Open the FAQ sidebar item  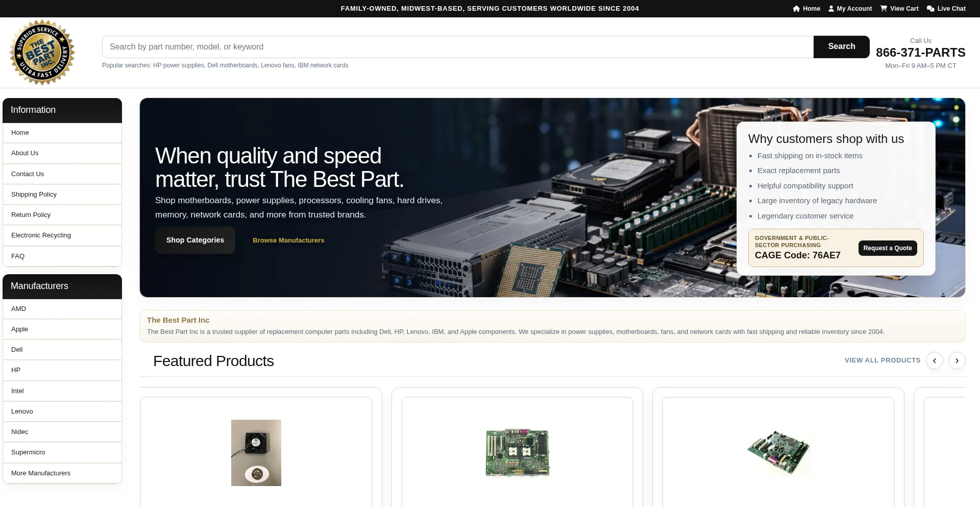(62, 256)
